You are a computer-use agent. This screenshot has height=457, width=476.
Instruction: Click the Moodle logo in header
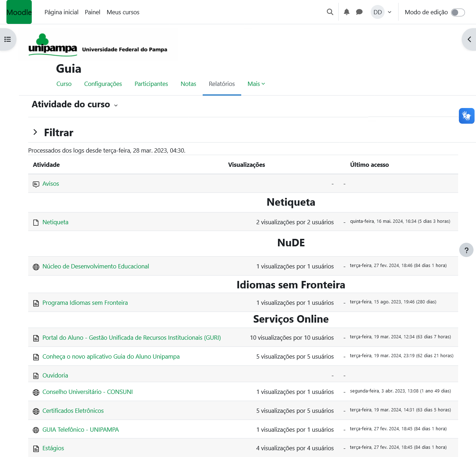tap(19, 12)
